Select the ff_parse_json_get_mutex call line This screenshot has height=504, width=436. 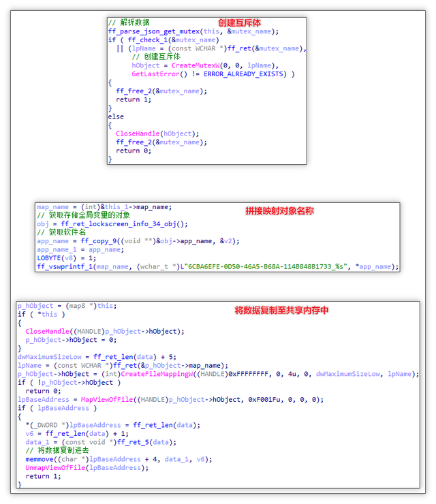pos(193,31)
